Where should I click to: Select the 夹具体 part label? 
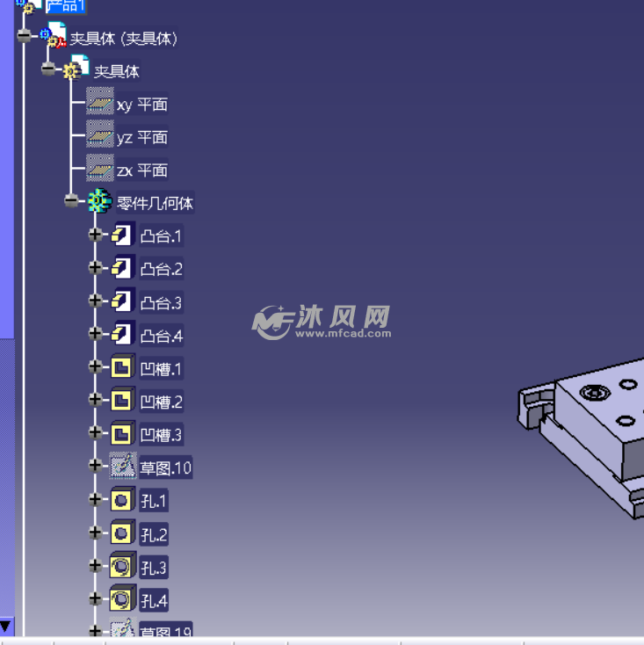tap(117, 71)
